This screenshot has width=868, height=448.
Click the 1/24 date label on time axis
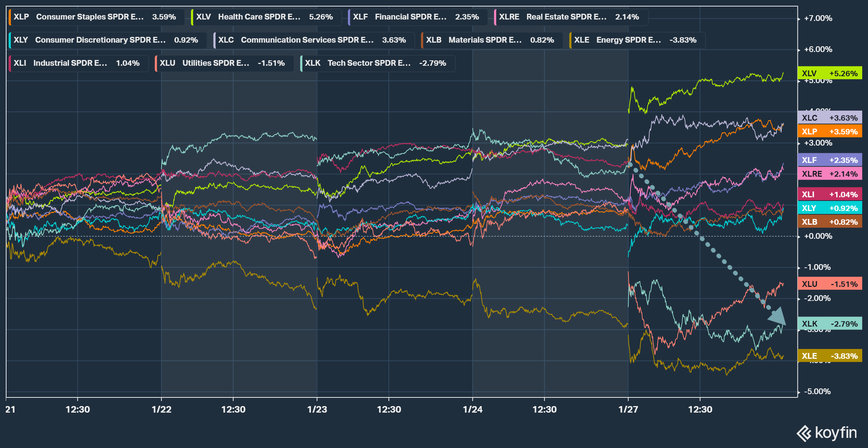coord(473,409)
